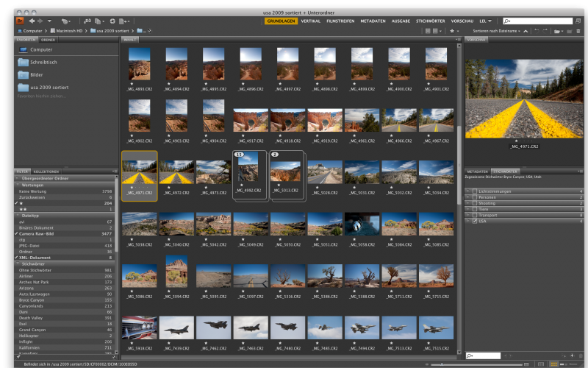Click the Refine/refresh circular icon in toolbar
Viewport: 588px width, 368px height.
tap(112, 21)
